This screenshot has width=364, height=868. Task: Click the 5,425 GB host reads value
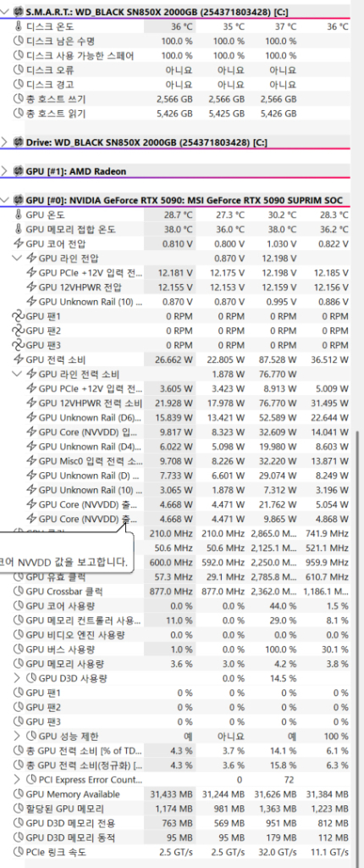(227, 114)
